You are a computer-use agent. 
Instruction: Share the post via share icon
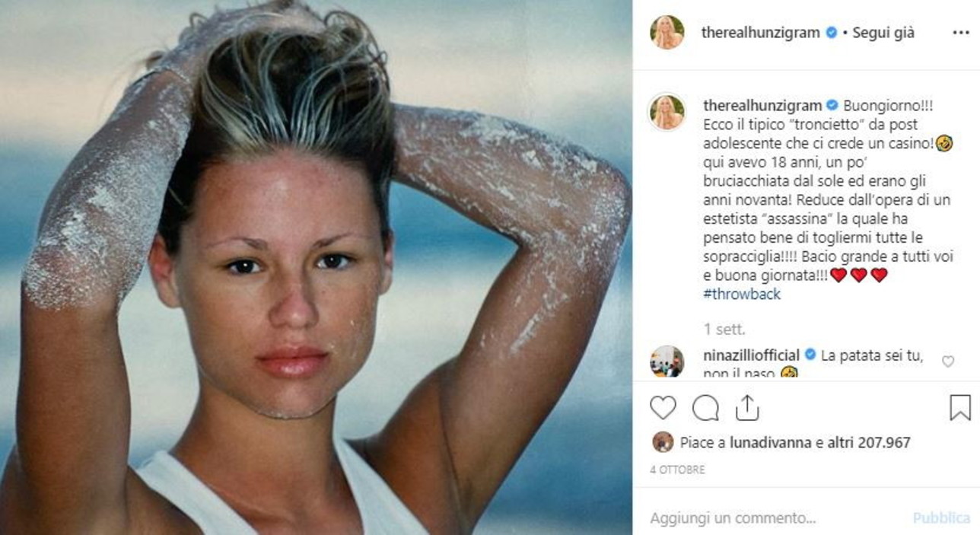pos(747,407)
